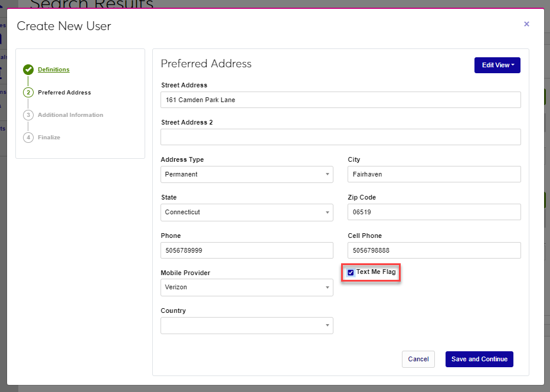Go to the Definitions step link

point(54,70)
